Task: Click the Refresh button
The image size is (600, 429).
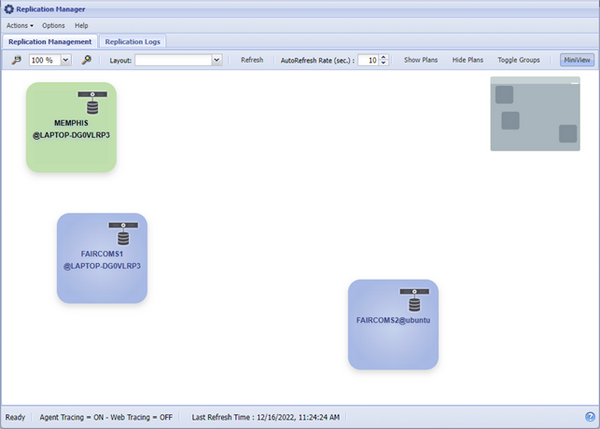Action: click(x=252, y=60)
